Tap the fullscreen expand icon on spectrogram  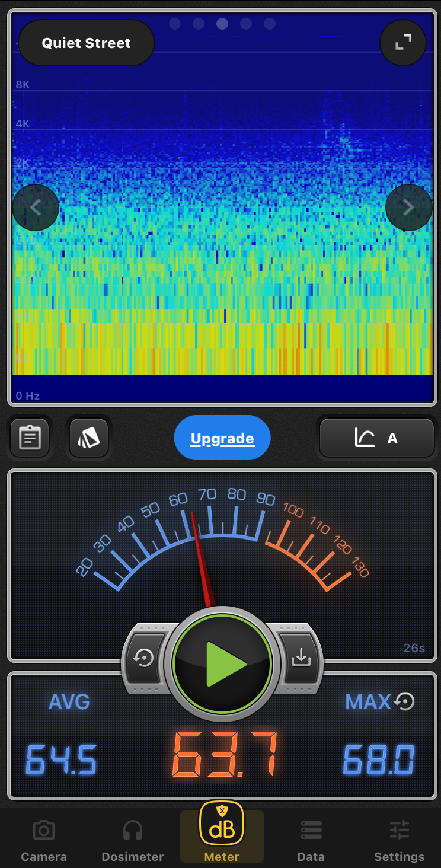coord(402,42)
